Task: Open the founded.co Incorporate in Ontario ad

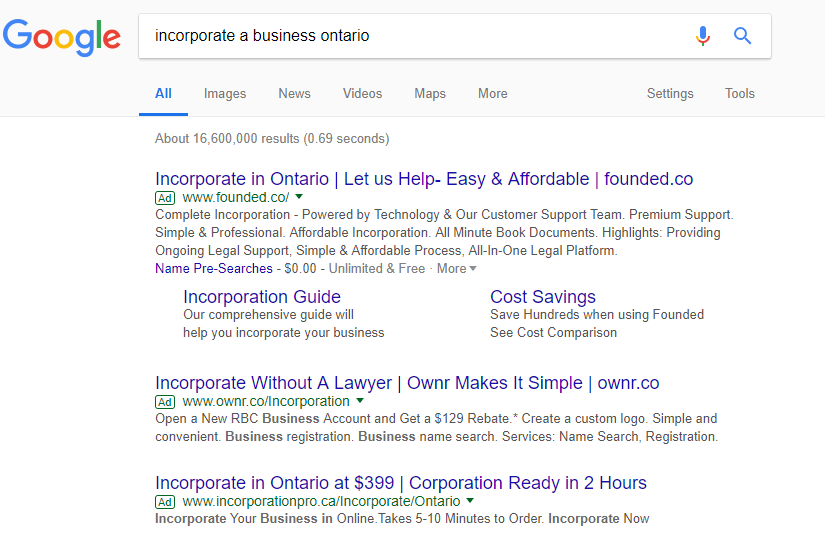Action: click(x=424, y=179)
